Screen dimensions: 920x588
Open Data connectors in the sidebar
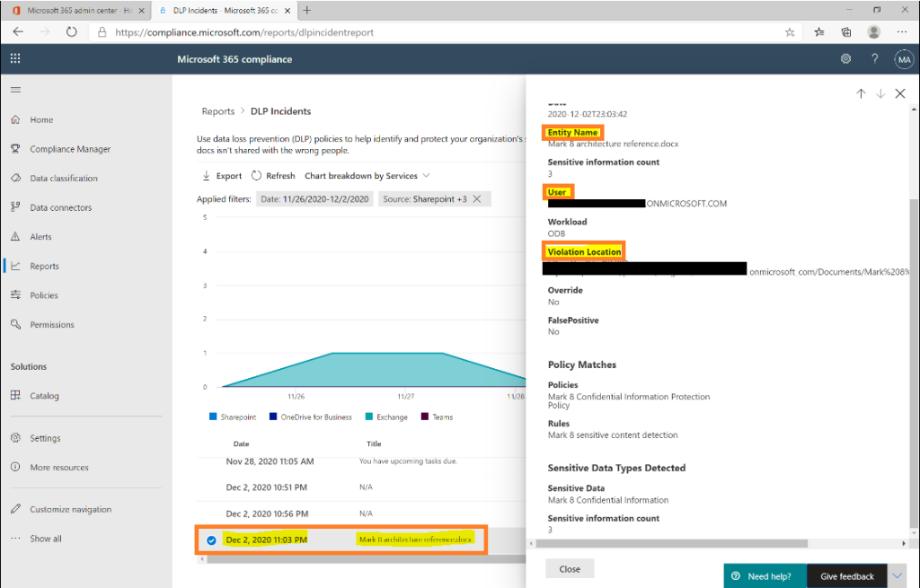coord(60,207)
